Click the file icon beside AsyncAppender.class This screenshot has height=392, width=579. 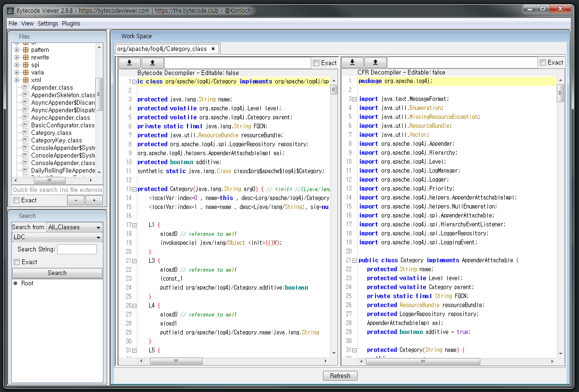(x=26, y=117)
